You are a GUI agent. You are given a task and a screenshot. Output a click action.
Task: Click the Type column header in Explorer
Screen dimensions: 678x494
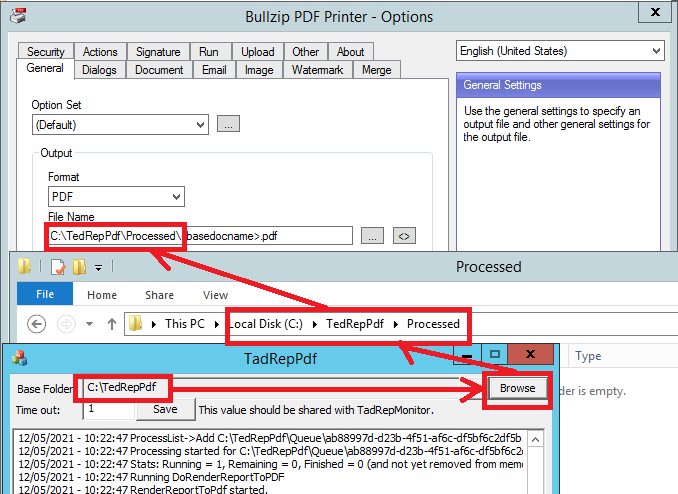pyautogui.click(x=588, y=356)
